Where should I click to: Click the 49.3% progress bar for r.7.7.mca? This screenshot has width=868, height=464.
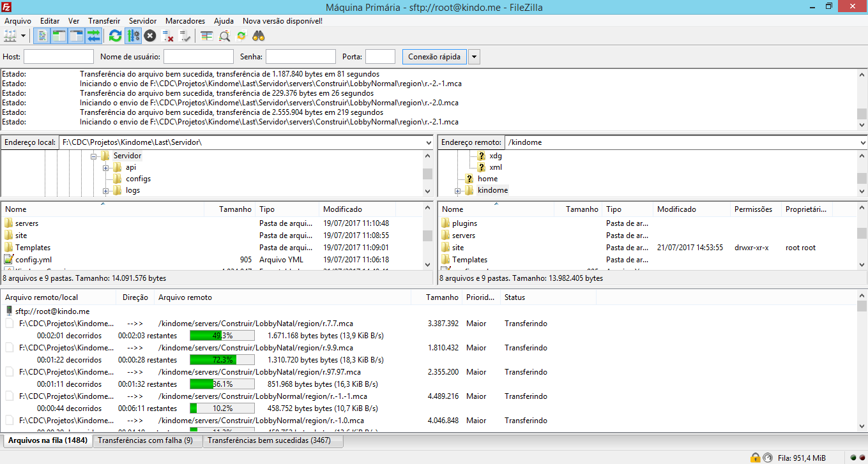point(222,336)
